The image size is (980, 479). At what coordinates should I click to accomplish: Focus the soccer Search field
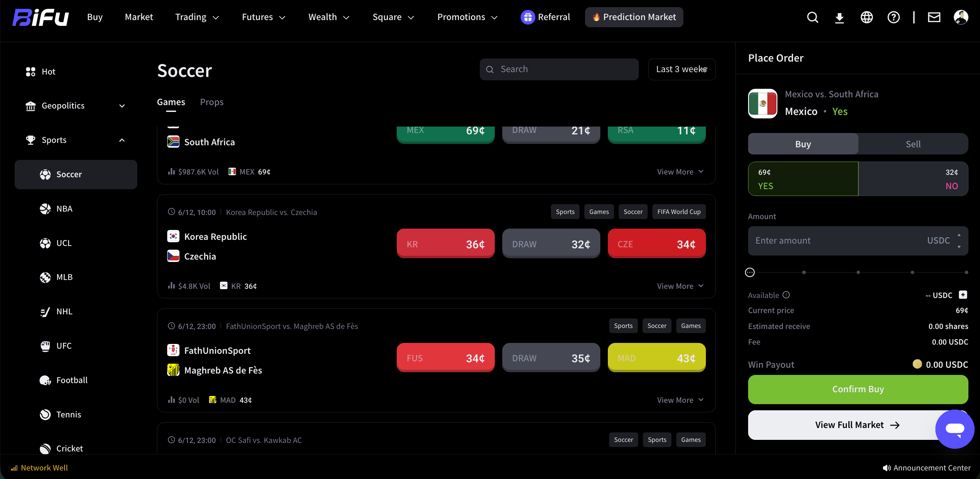click(559, 69)
